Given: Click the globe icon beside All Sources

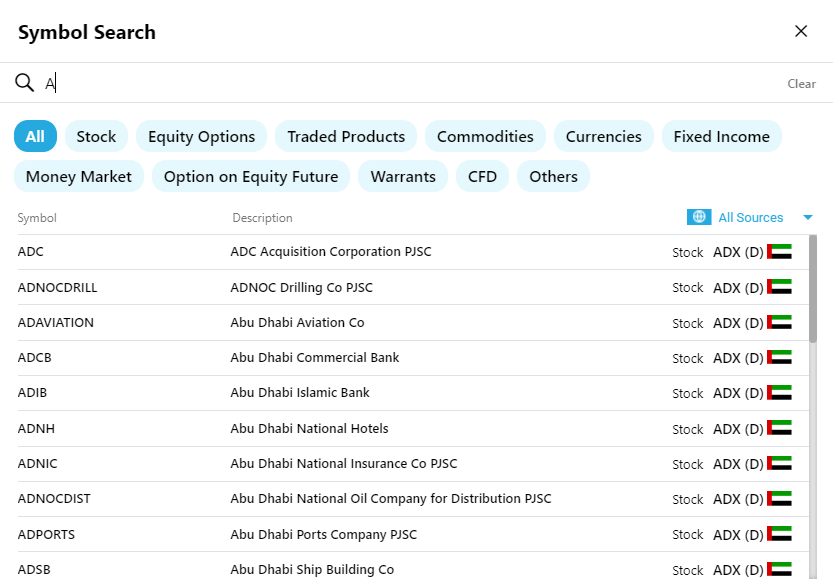Looking at the screenshot, I should pyautogui.click(x=699, y=217).
